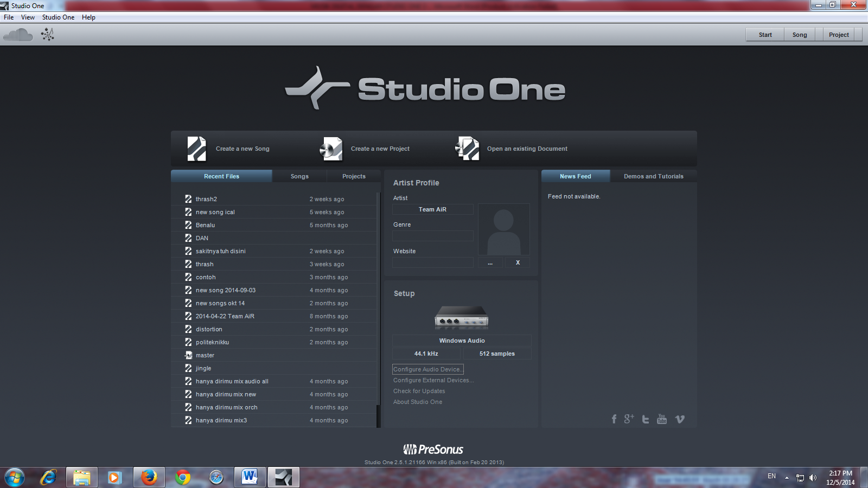Select the News Feed tab

click(x=576, y=176)
